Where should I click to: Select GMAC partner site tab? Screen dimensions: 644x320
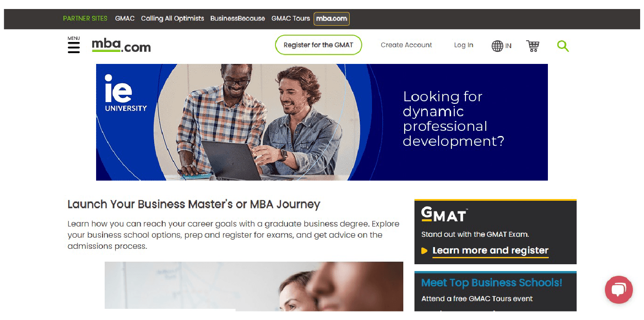click(x=125, y=18)
